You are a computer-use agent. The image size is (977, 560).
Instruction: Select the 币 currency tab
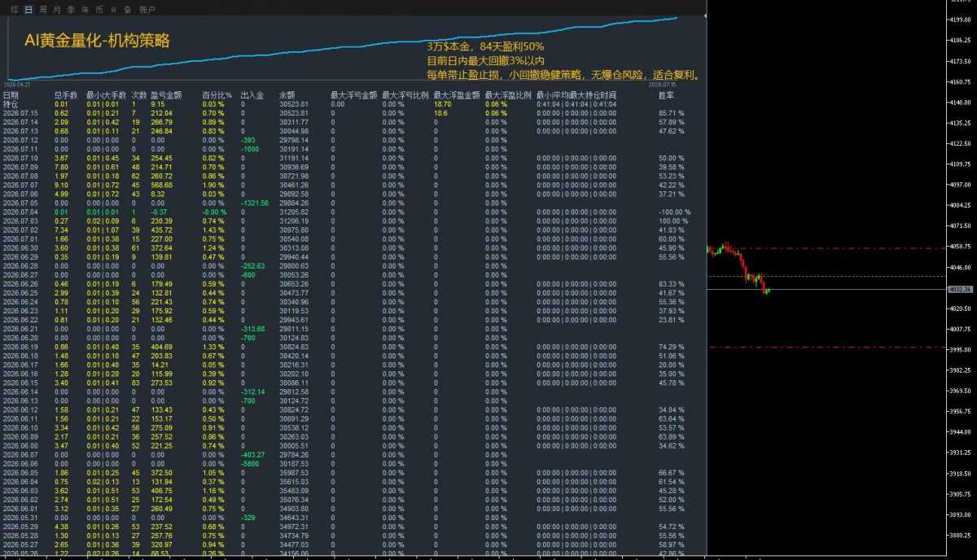pos(99,9)
